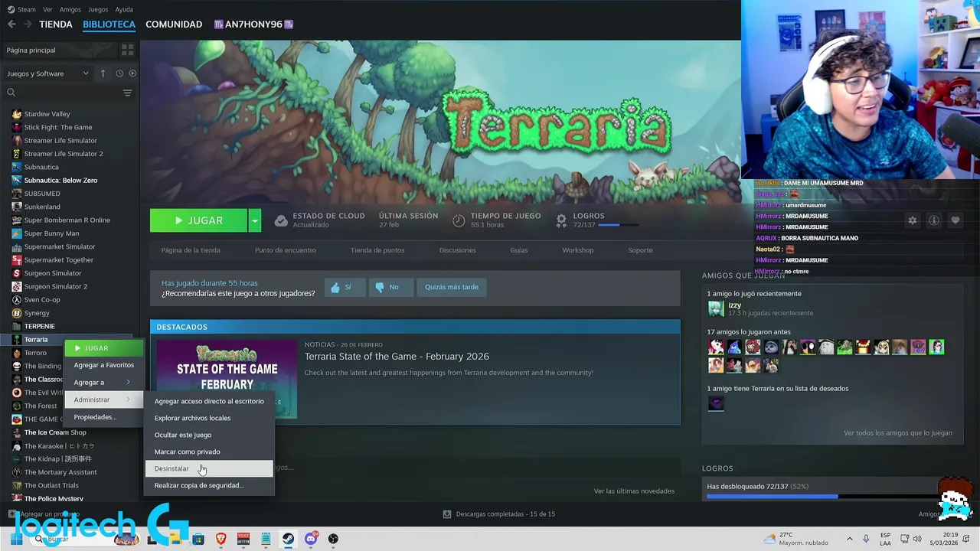Image resolution: width=980 pixels, height=551 pixels.
Task: Choose Agregar a Favoritos in context menu
Action: [x=103, y=365]
